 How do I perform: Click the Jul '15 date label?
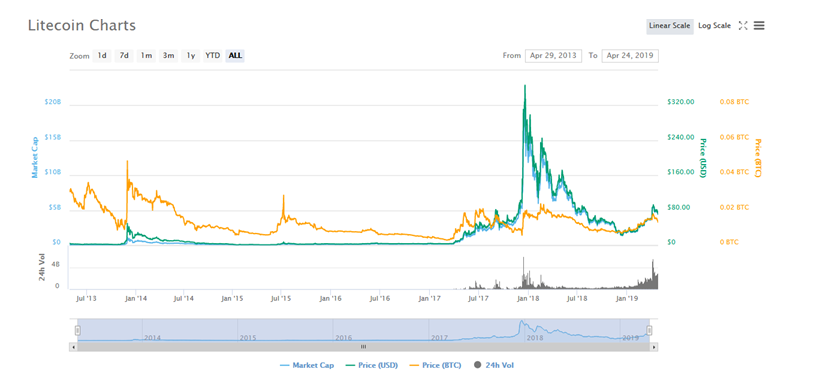[281, 298]
